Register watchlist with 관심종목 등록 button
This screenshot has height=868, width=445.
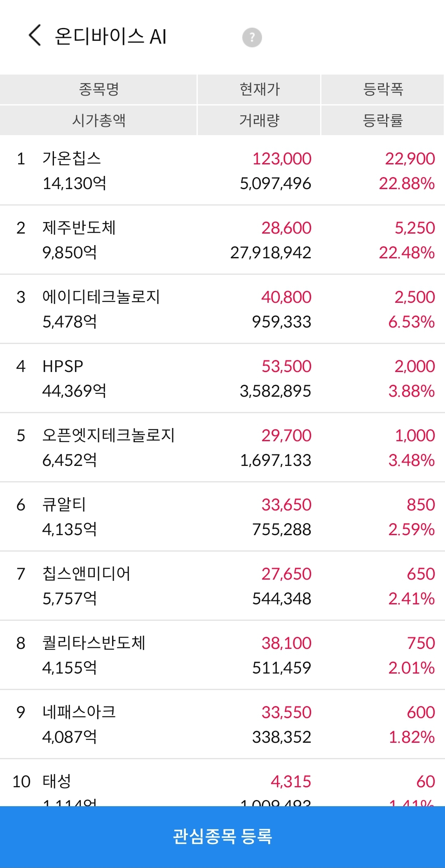[x=222, y=837]
